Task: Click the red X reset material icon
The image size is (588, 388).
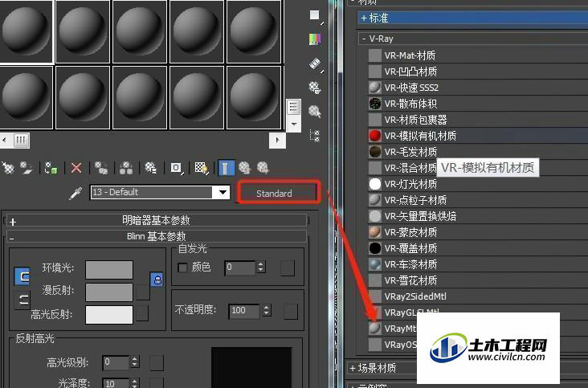Action: tap(76, 168)
